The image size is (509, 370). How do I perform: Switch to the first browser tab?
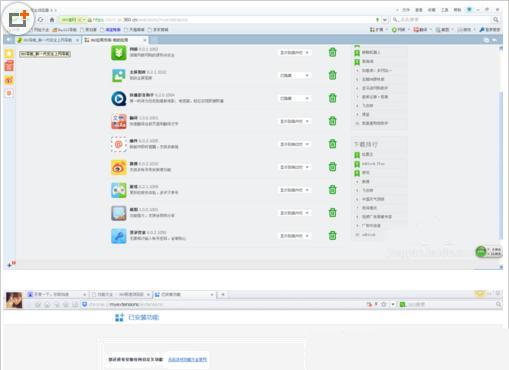[48, 40]
